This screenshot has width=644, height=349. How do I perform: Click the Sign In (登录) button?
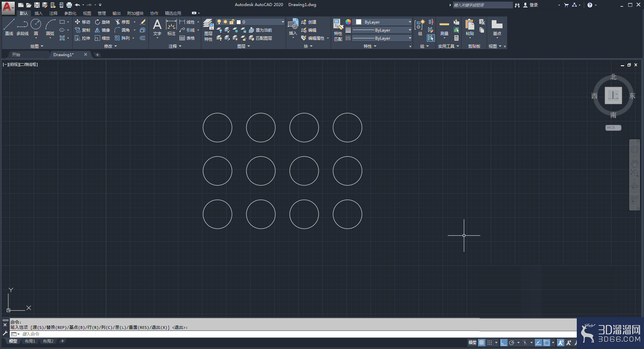(531, 5)
